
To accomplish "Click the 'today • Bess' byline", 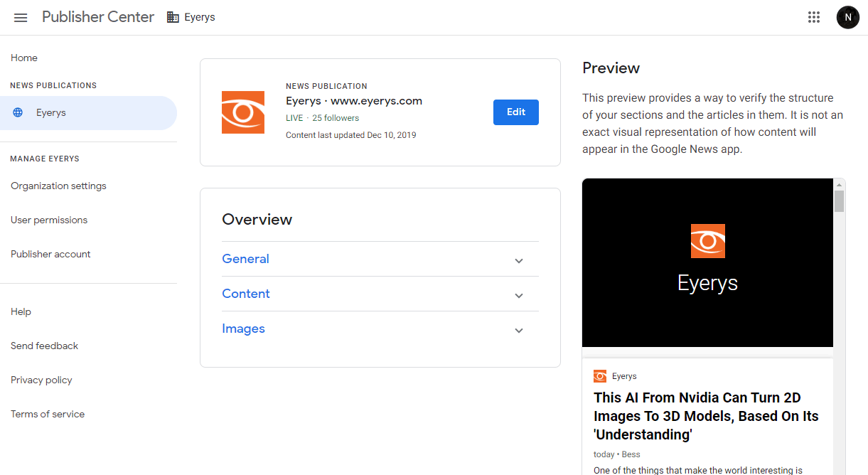I will pyautogui.click(x=617, y=454).
